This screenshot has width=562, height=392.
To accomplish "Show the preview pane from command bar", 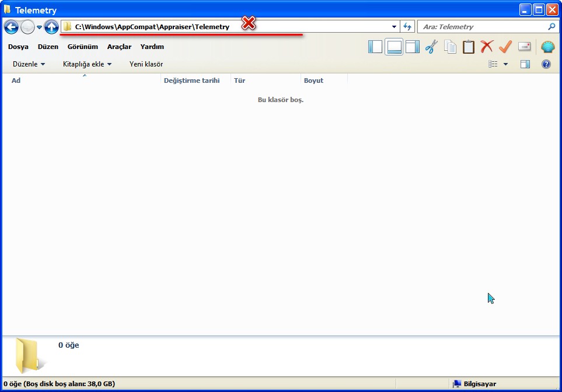I will click(x=525, y=64).
